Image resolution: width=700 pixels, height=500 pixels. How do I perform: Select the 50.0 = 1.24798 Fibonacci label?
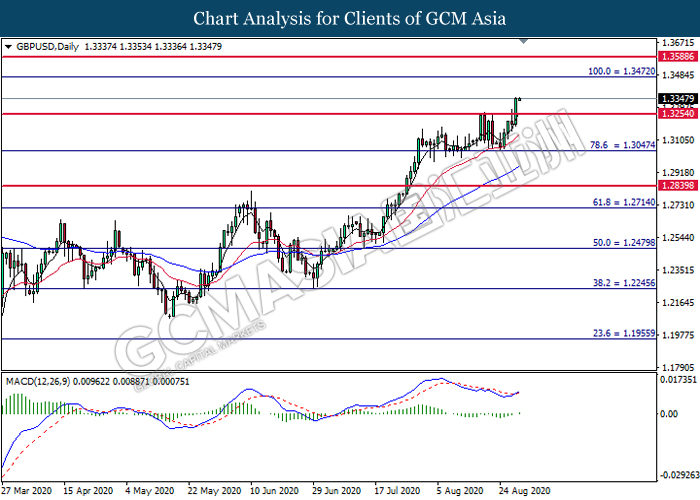click(621, 244)
